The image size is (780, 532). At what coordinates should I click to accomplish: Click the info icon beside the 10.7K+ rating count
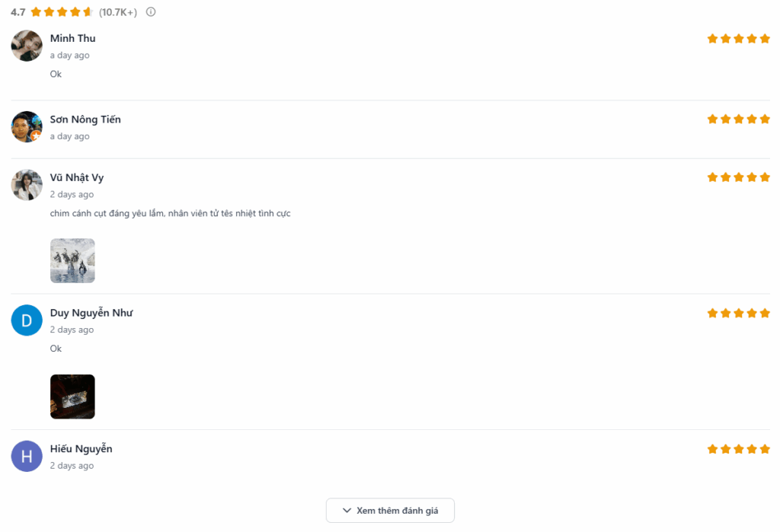click(x=151, y=11)
